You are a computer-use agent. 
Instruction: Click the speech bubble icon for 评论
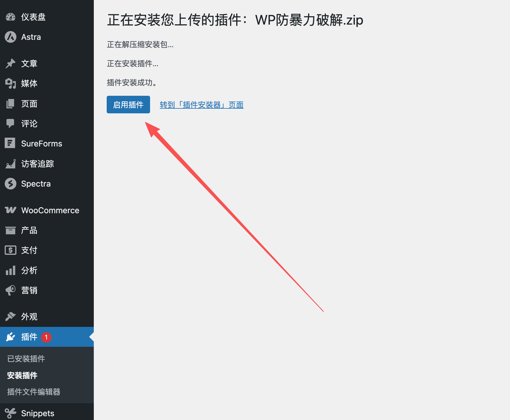point(11,124)
